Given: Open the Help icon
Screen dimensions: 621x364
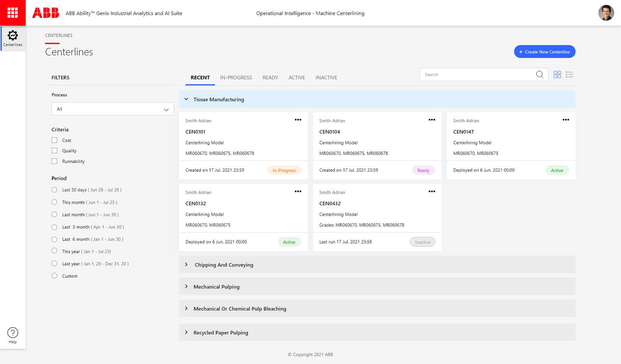Looking at the screenshot, I should [x=12, y=332].
